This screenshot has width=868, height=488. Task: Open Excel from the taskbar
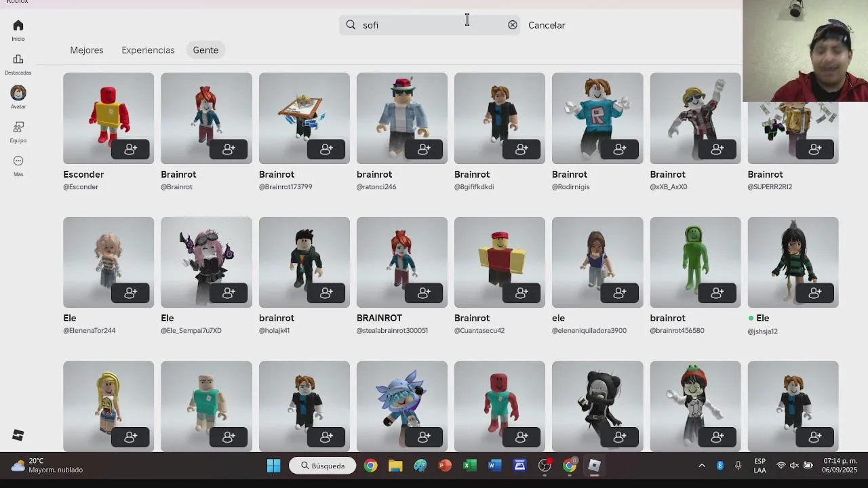tap(469, 466)
